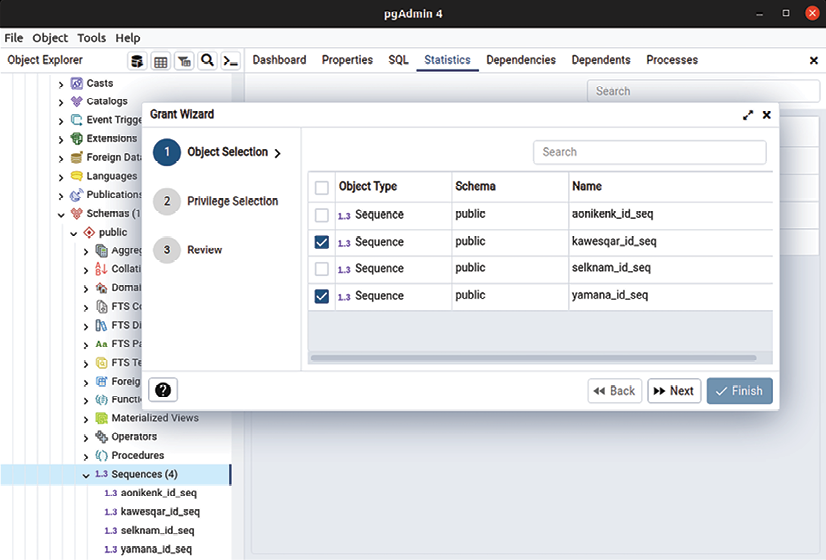Check the aonikenk_id_seq row checkbox

(x=321, y=215)
